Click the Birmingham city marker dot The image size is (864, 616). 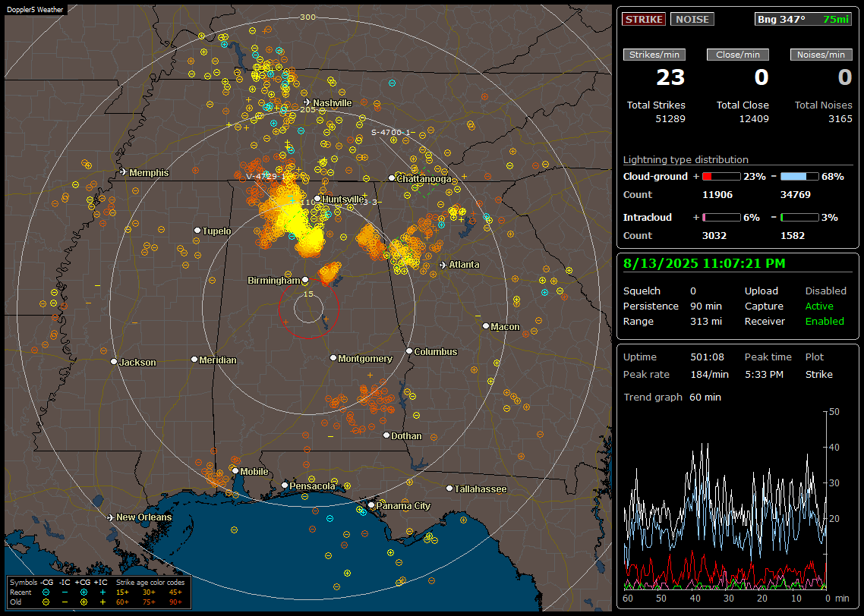[305, 280]
